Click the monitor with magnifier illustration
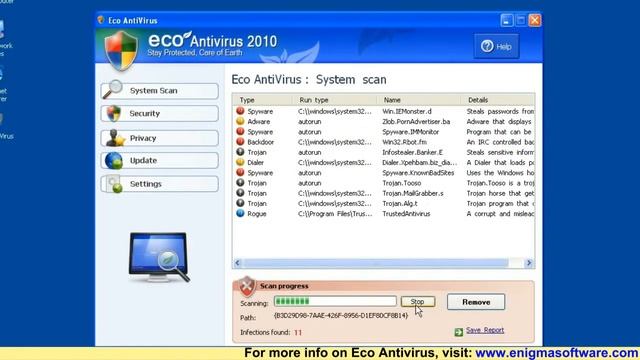640x360 pixels. pos(159,258)
